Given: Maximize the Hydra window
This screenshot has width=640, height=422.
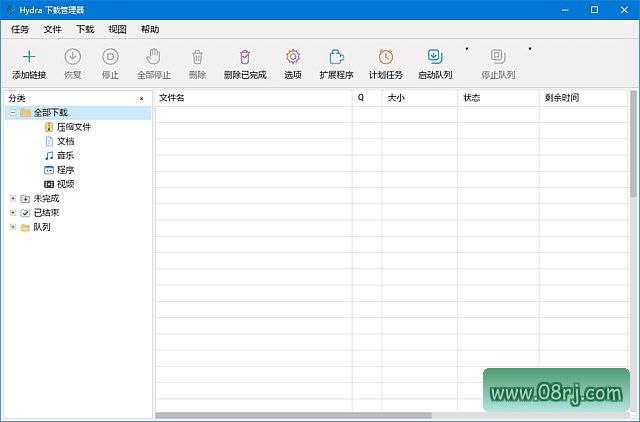Looking at the screenshot, I should tap(594, 10).
